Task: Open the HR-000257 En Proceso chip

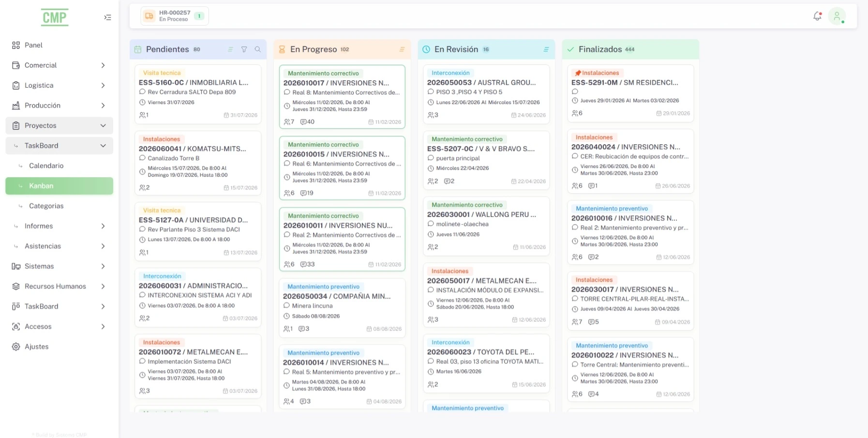Action: [175, 16]
